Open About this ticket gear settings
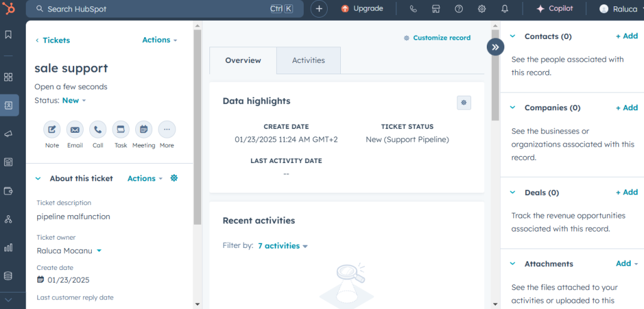 coord(174,178)
